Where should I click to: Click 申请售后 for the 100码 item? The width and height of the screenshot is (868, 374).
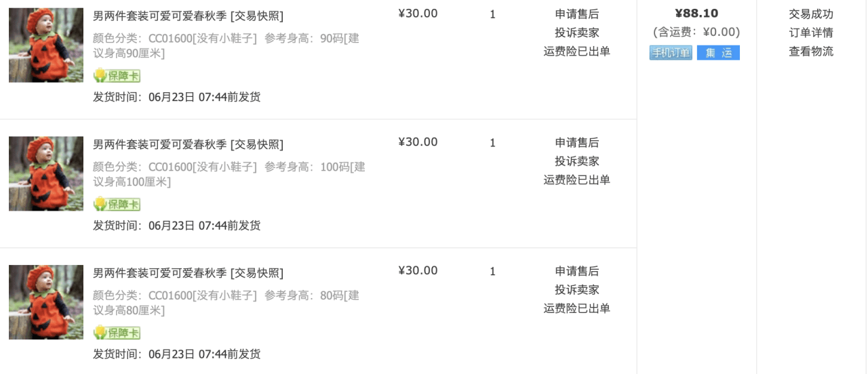point(577,142)
